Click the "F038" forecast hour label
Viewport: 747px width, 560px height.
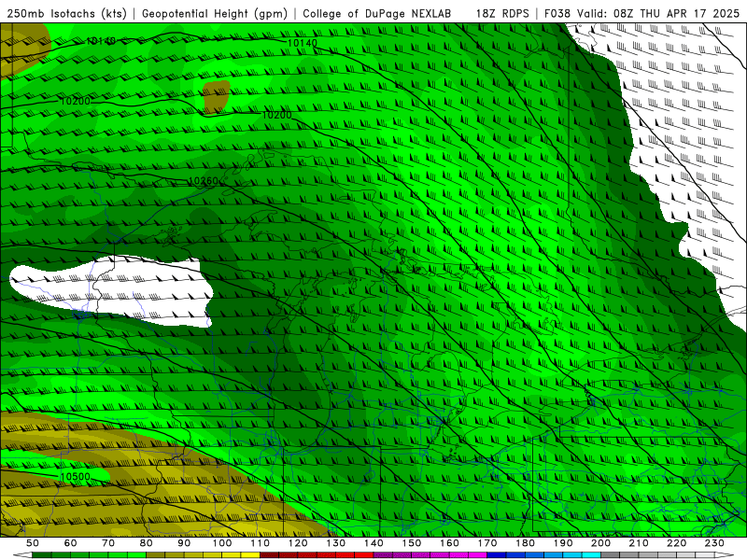[557, 14]
